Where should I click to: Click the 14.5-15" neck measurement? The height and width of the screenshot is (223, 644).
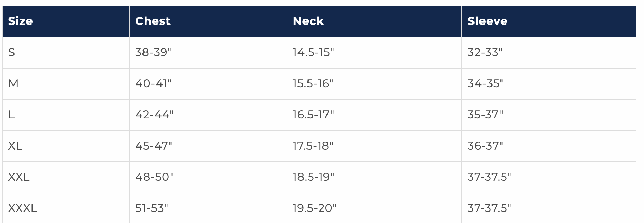point(313,52)
